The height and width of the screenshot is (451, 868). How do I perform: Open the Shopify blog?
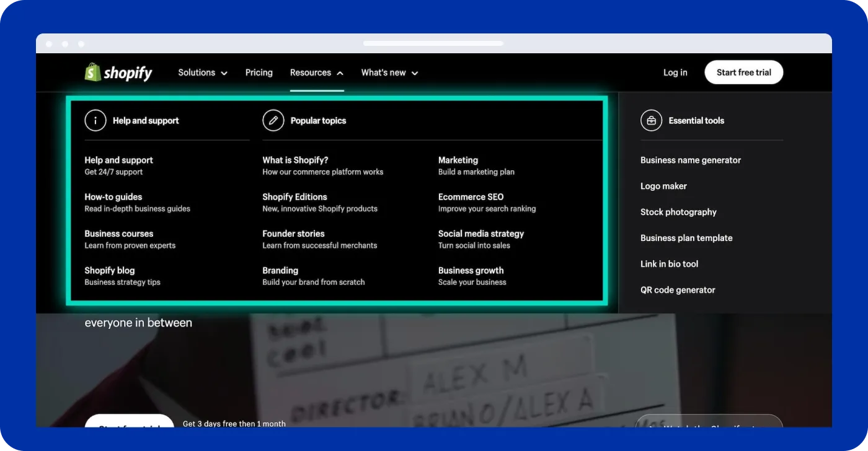[x=110, y=270]
